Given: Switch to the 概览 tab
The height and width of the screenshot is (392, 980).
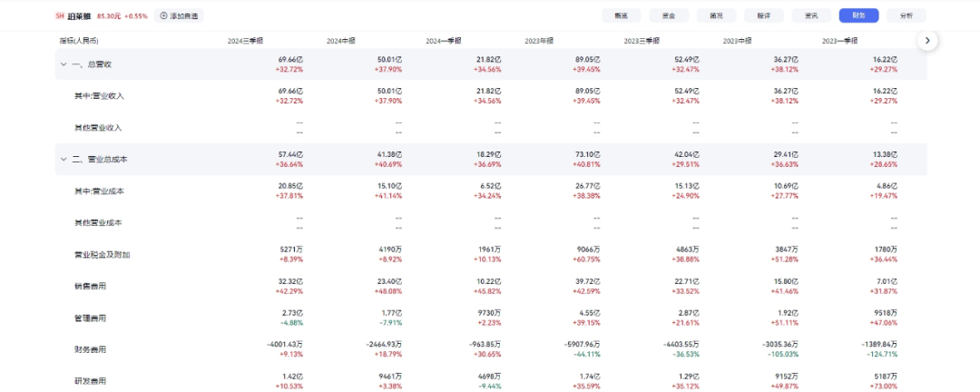Looking at the screenshot, I should click(x=621, y=15).
